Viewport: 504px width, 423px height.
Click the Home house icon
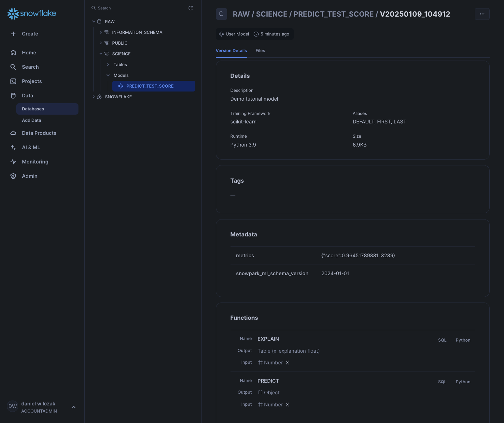pos(13,53)
